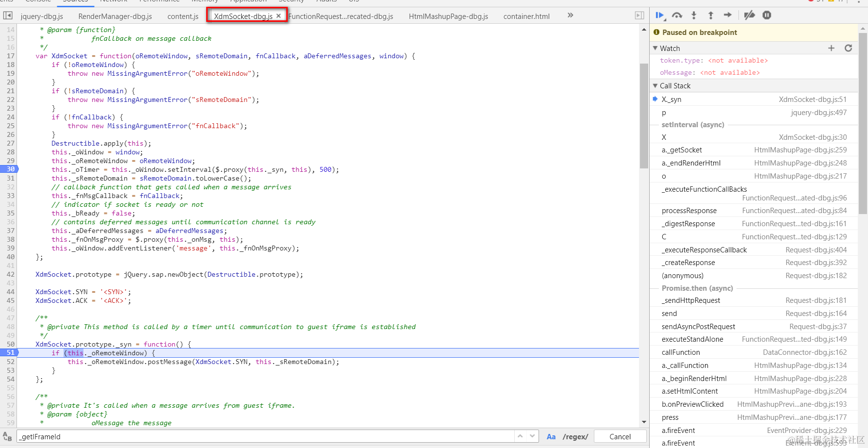Image resolution: width=868 pixels, height=448 pixels.
Task: Show more open file tabs
Action: point(570,16)
